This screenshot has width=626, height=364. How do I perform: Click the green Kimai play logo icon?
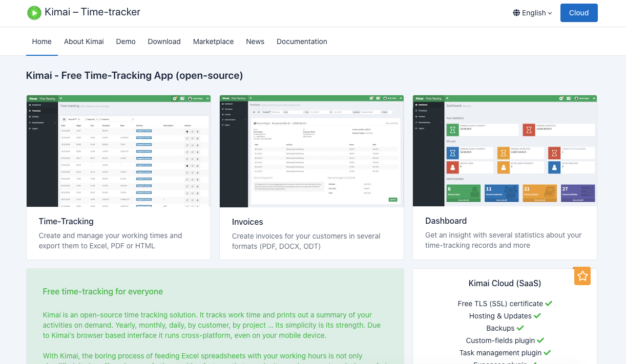(34, 12)
